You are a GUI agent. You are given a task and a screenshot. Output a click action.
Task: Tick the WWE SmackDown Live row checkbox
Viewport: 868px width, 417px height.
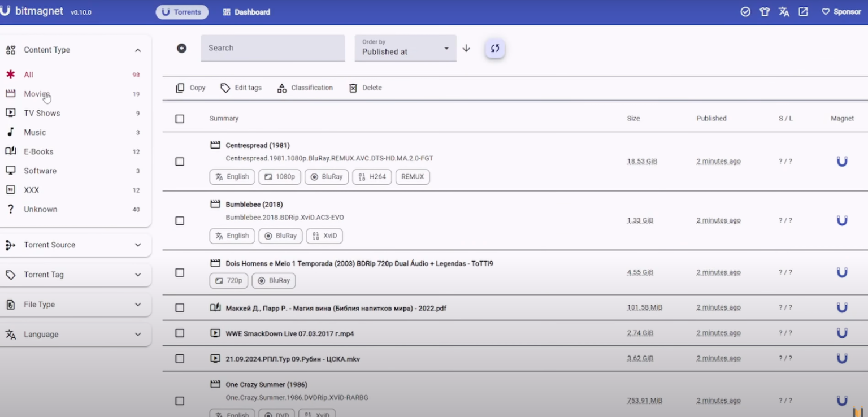pyautogui.click(x=180, y=333)
